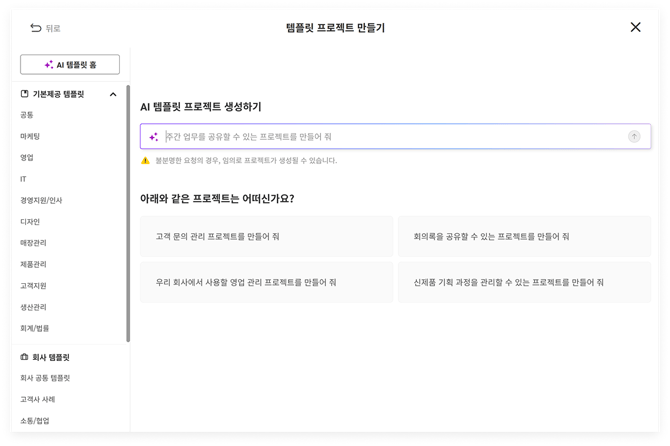Click the AI sparkle icon in the prompt field
Image resolution: width=670 pixels, height=446 pixels.
[153, 137]
